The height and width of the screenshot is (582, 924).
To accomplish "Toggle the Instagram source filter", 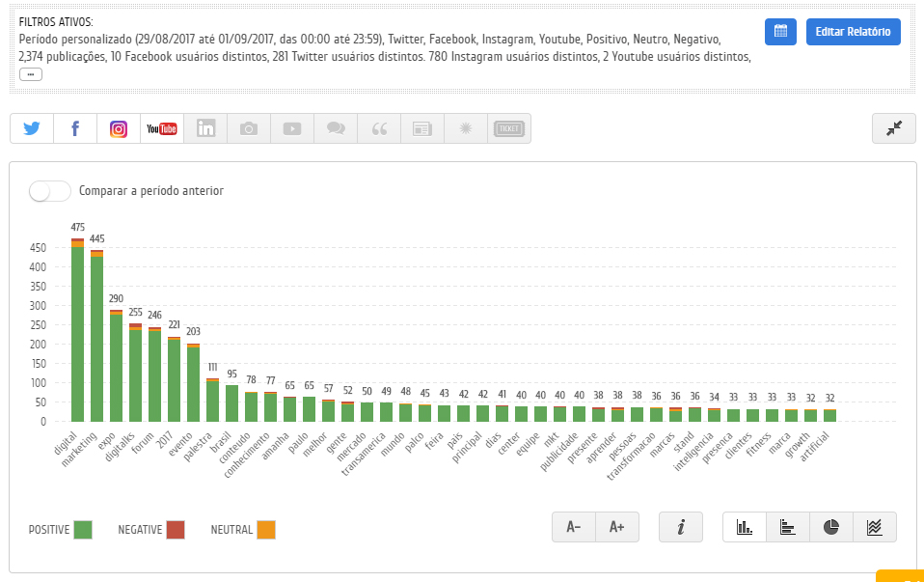I will (x=119, y=128).
